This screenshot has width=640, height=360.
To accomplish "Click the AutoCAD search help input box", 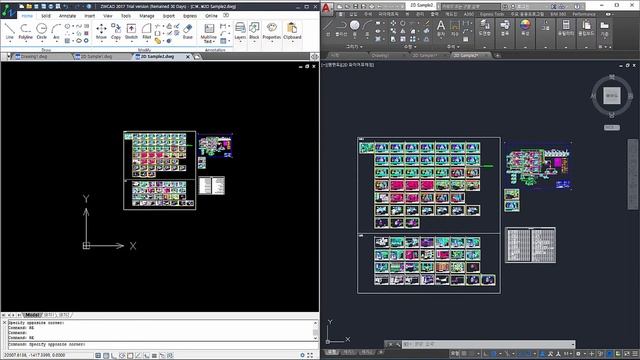I will (470, 7).
